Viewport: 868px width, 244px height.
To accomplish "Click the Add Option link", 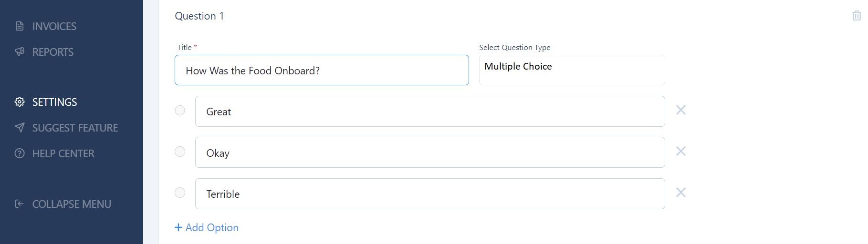I will [207, 228].
